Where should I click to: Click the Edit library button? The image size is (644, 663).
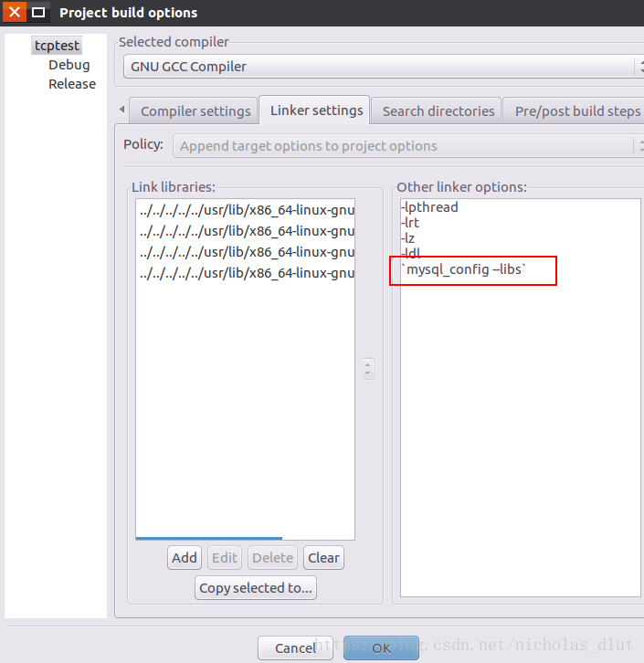(x=225, y=558)
